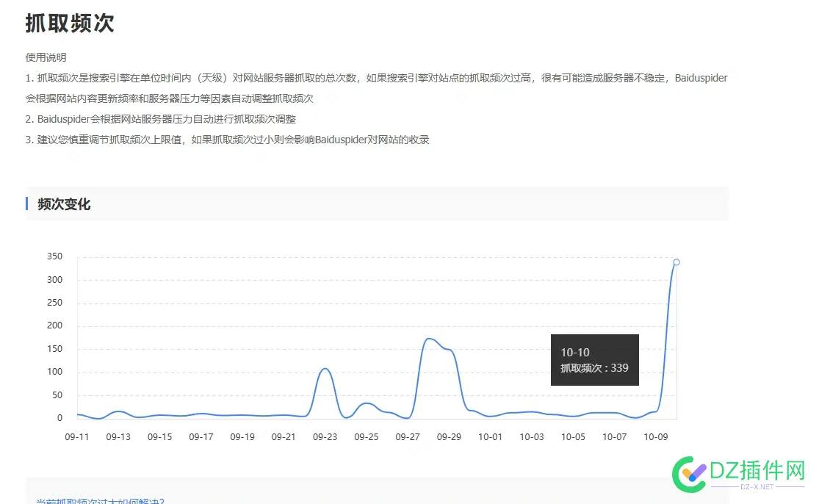Click the 抓取频次 page title
The width and height of the screenshot is (819, 504).
[68, 23]
